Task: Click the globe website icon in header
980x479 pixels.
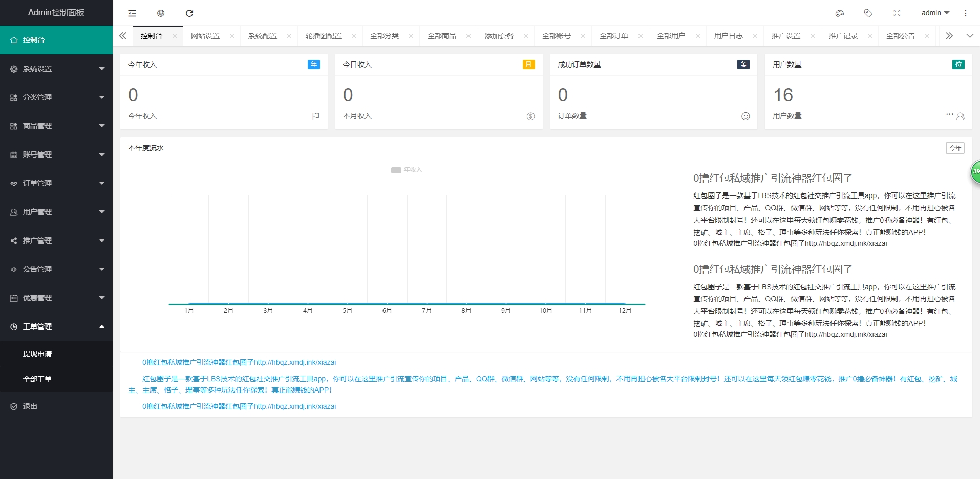Action: (x=161, y=13)
